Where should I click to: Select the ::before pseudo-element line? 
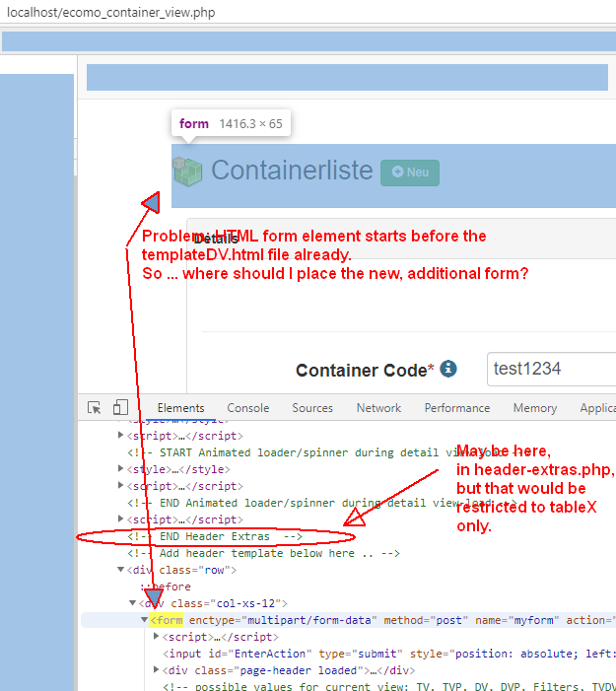tap(166, 587)
